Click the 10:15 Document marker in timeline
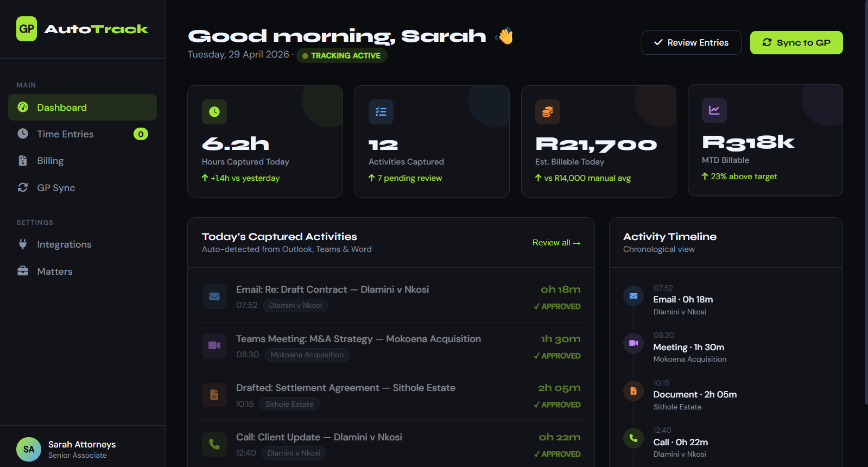Image resolution: width=868 pixels, height=467 pixels. [x=633, y=391]
